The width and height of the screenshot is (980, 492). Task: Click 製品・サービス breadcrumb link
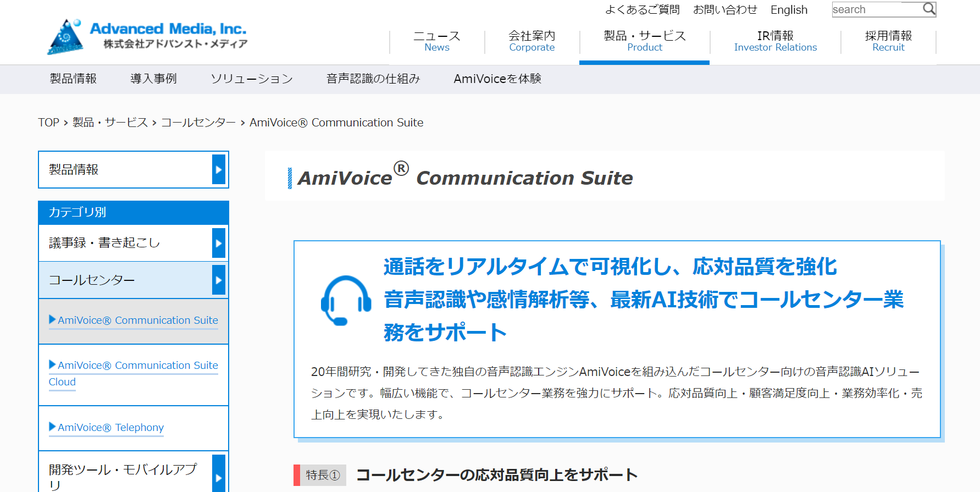click(x=110, y=123)
